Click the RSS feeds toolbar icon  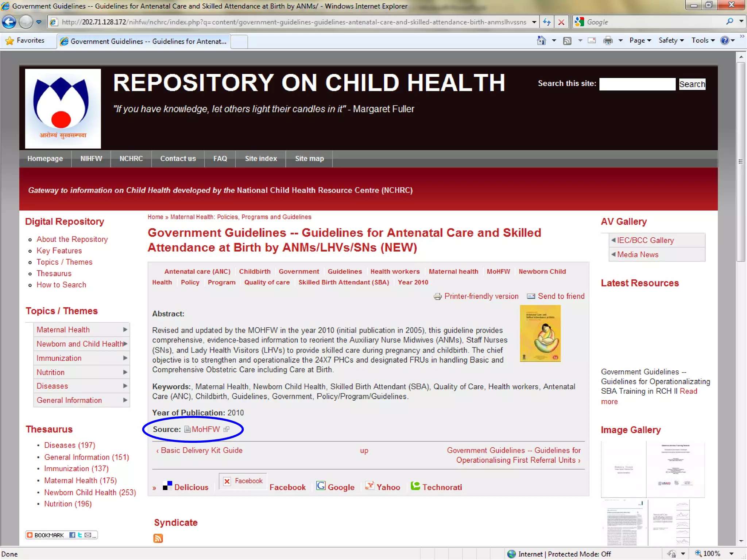pyautogui.click(x=567, y=40)
